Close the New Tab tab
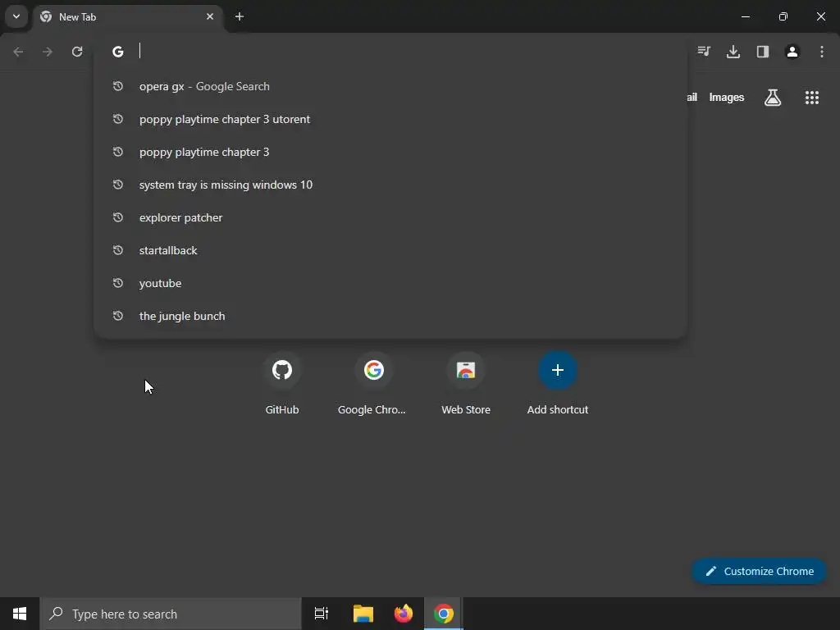This screenshot has width=840, height=630. pos(210,16)
